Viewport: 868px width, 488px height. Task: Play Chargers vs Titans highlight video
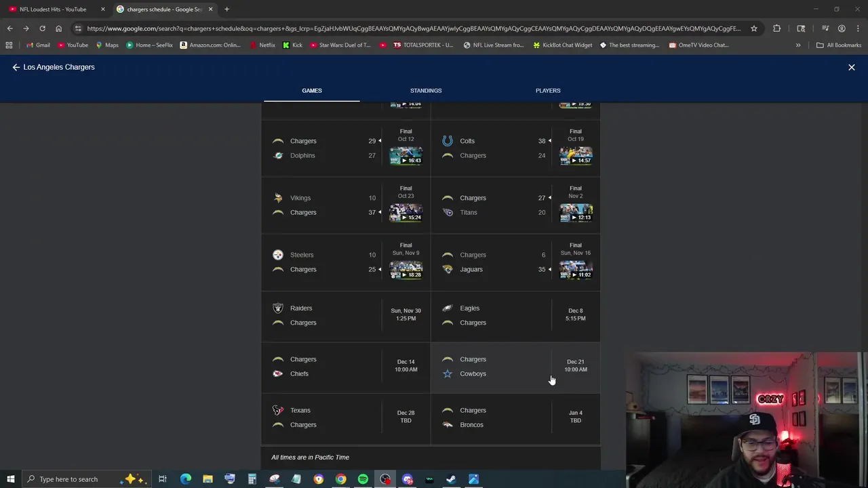click(576, 212)
